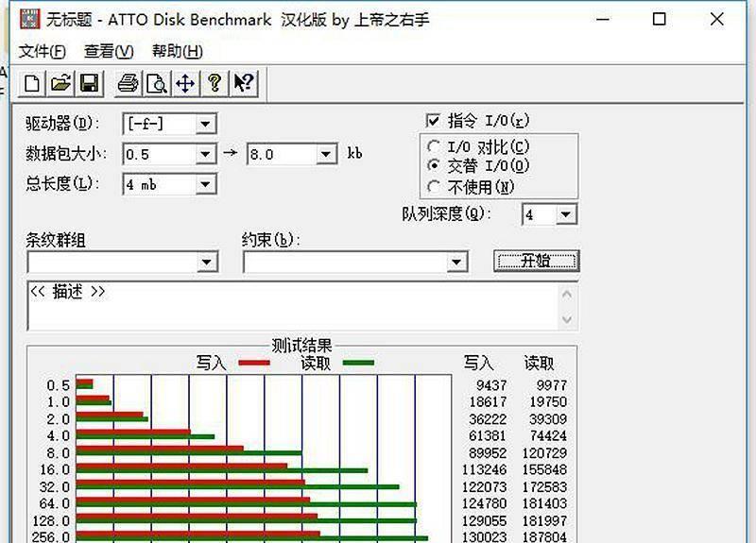Click the four-arrow move toolbar icon
Screen dimensions: 756x543
pos(185,83)
